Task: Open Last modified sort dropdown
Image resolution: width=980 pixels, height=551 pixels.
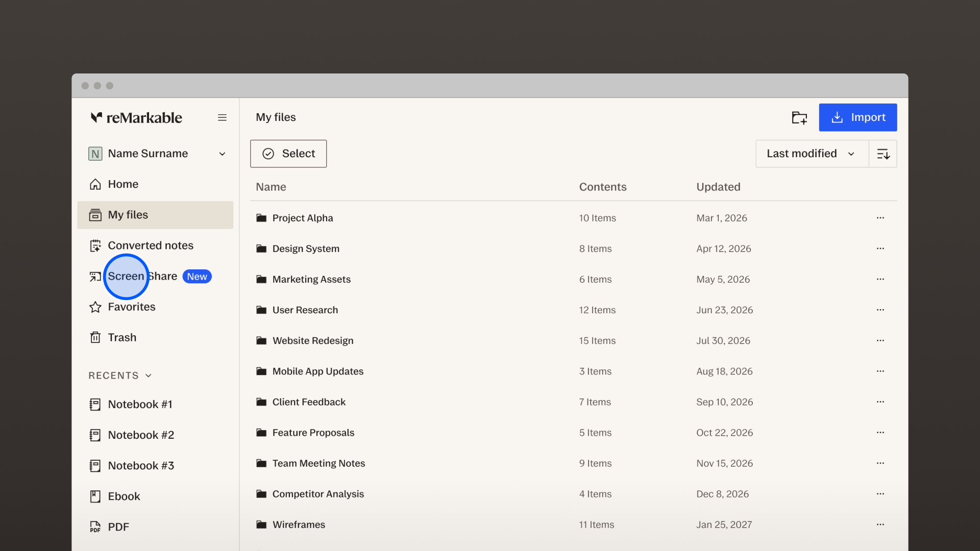Action: click(x=812, y=154)
